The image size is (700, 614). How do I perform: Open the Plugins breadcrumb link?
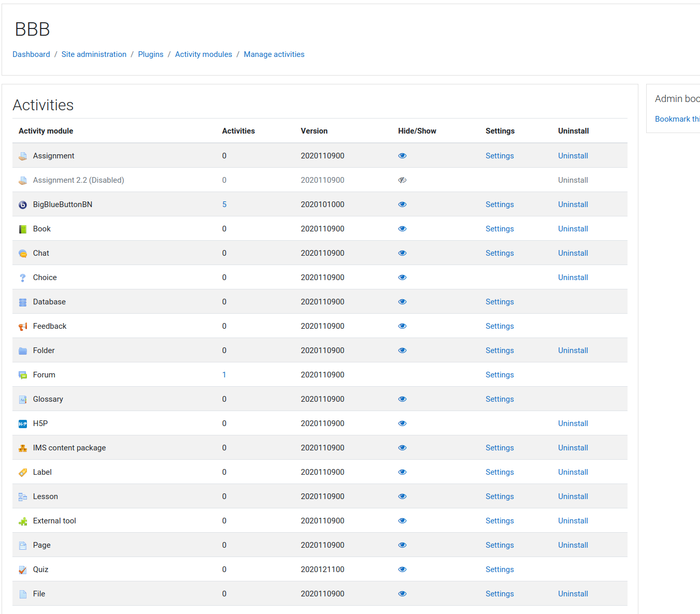click(151, 54)
